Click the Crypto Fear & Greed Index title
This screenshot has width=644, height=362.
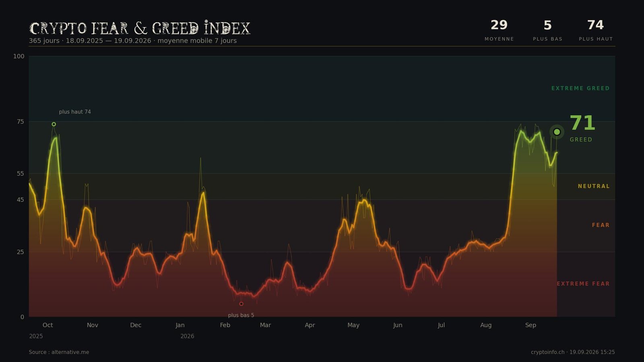pos(140,28)
